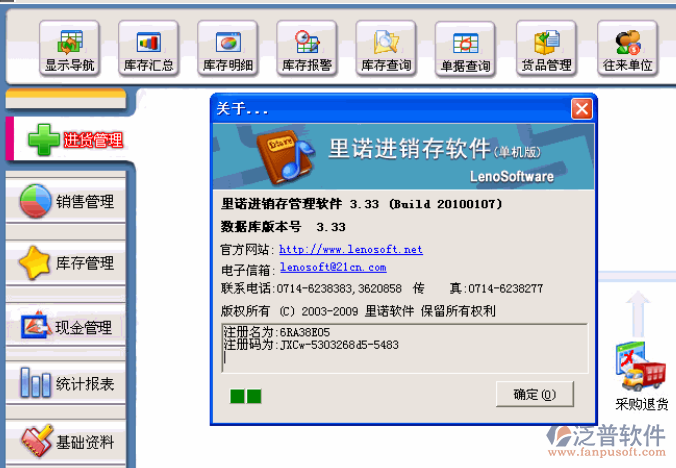Confirm the About dialog with 确定
The image size is (676, 468).
coord(535,394)
